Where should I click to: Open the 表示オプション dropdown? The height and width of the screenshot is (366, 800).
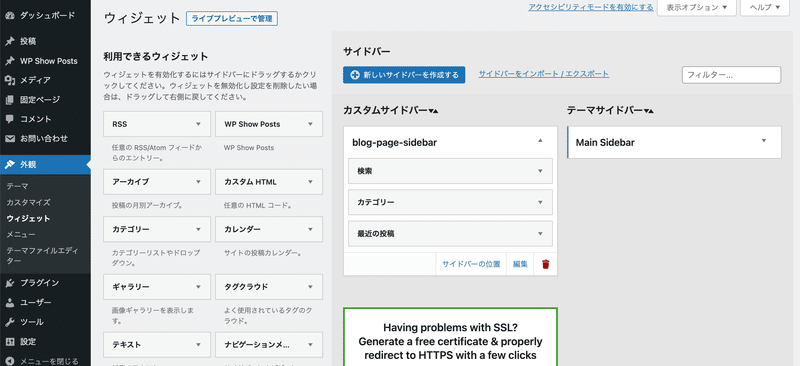point(696,8)
